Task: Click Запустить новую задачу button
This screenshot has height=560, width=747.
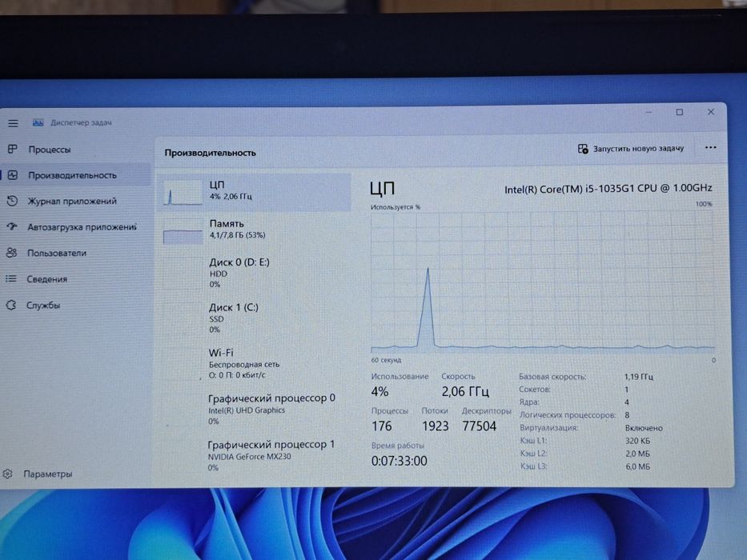Action: point(631,149)
